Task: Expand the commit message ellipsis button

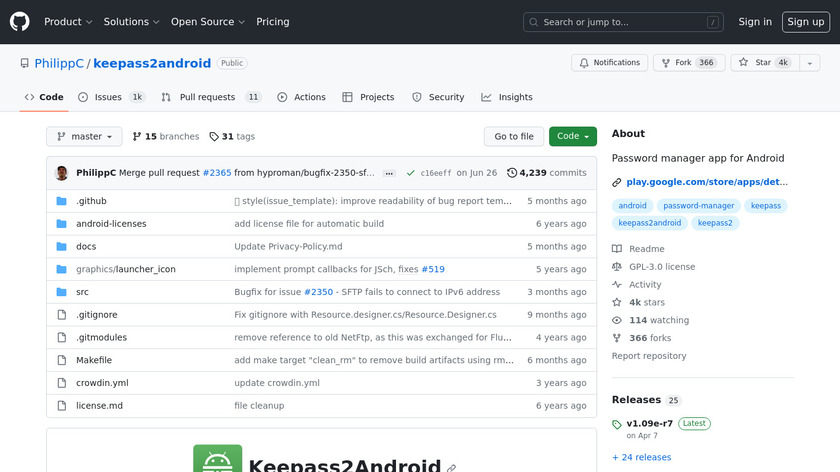Action: pyautogui.click(x=389, y=173)
